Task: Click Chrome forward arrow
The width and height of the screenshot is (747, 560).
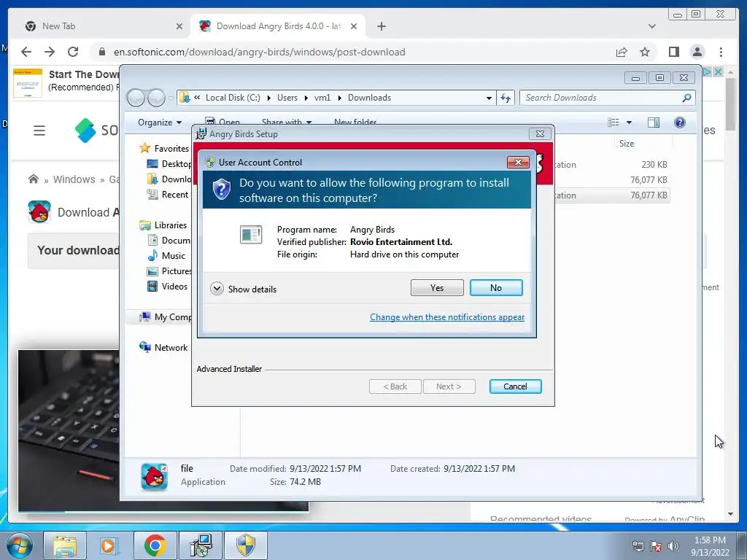Action: 50,52
